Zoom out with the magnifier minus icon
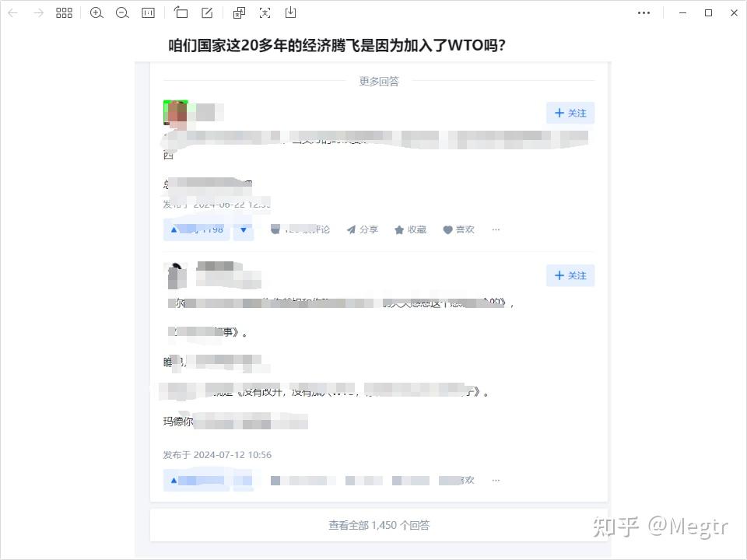The image size is (747, 560). coord(122,13)
